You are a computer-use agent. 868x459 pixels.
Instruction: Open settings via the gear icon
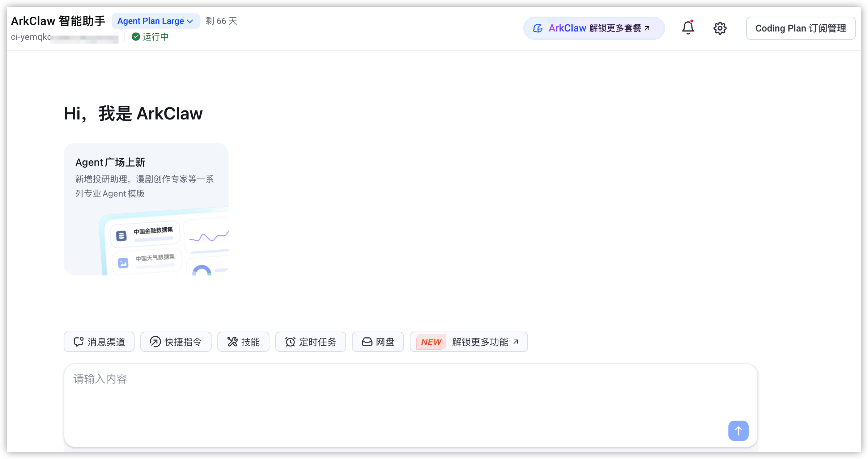click(720, 28)
